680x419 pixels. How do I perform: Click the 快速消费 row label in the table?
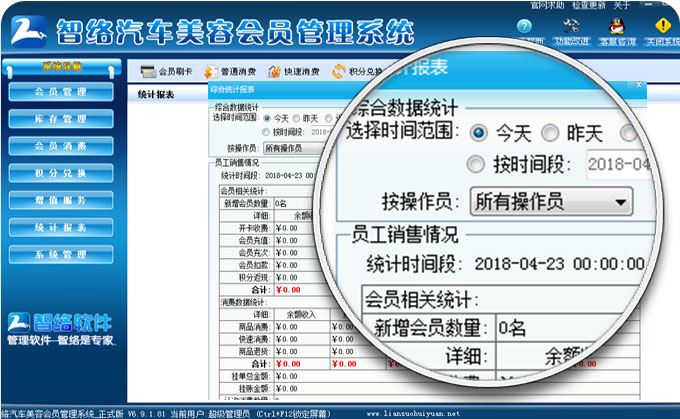coord(254,339)
